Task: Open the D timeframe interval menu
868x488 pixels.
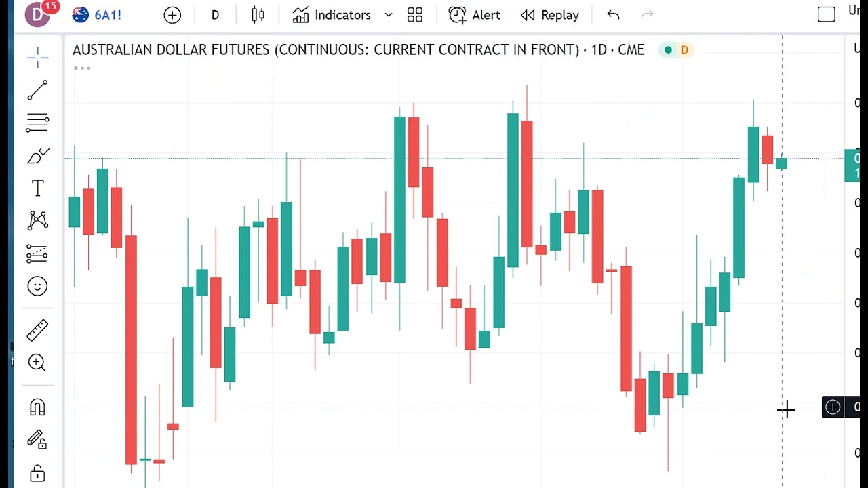Action: (215, 15)
